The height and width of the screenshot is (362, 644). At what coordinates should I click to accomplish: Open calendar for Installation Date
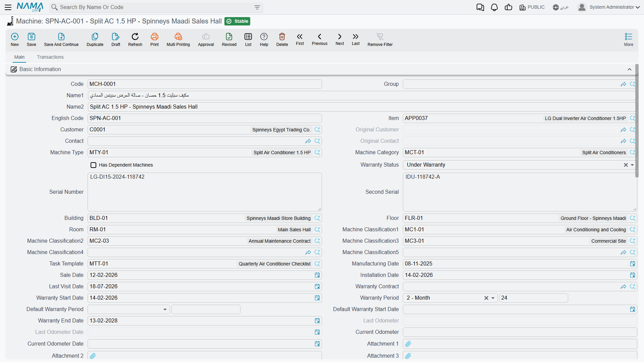tap(633, 275)
